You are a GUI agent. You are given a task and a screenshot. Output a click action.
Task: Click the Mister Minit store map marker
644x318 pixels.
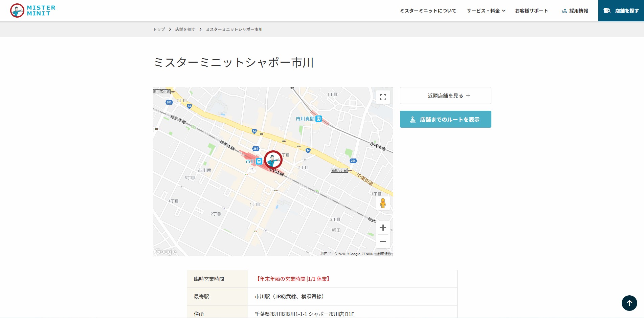point(273,160)
